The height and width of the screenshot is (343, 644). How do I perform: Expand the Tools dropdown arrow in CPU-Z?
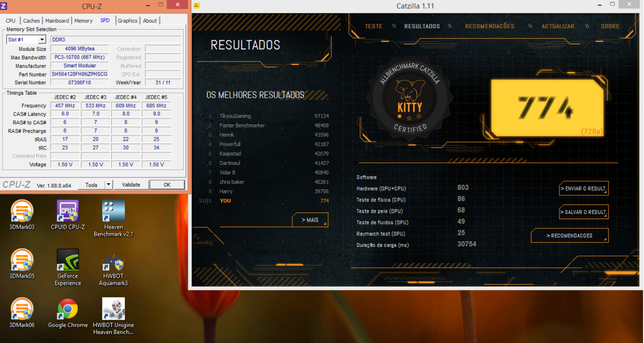point(108,185)
